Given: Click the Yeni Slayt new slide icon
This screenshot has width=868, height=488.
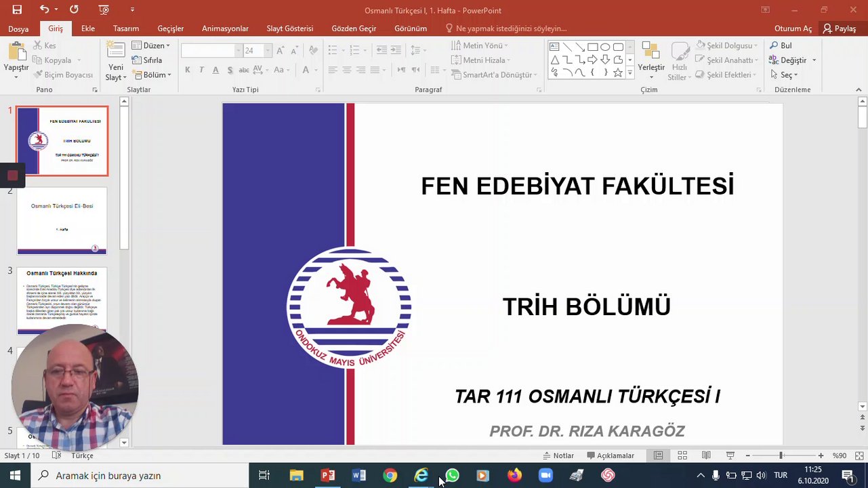Looking at the screenshot, I should point(116,52).
